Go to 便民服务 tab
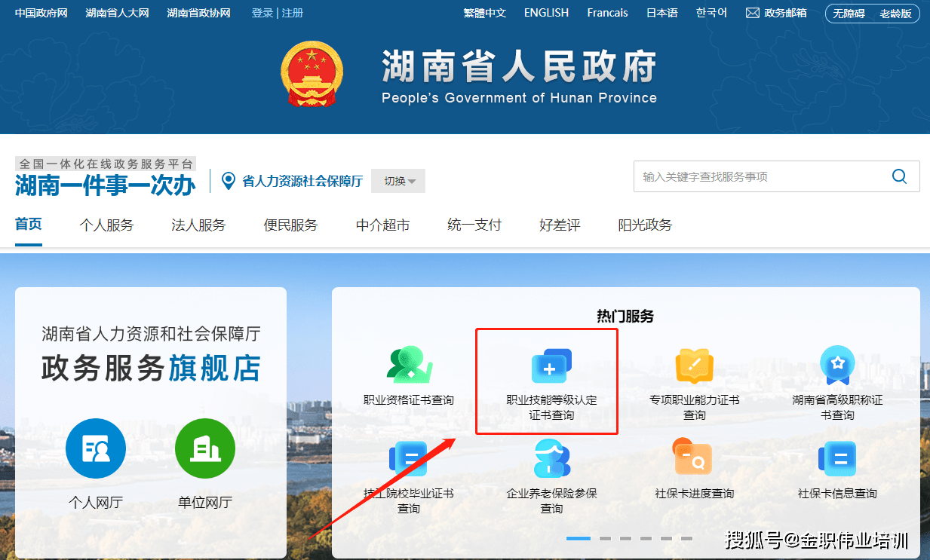This screenshot has height=560, width=930. [290, 225]
